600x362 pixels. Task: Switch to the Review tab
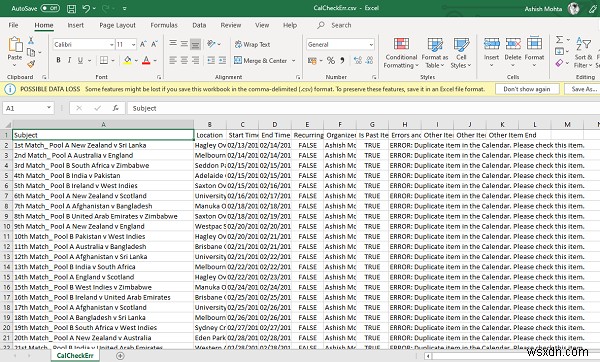[231, 25]
